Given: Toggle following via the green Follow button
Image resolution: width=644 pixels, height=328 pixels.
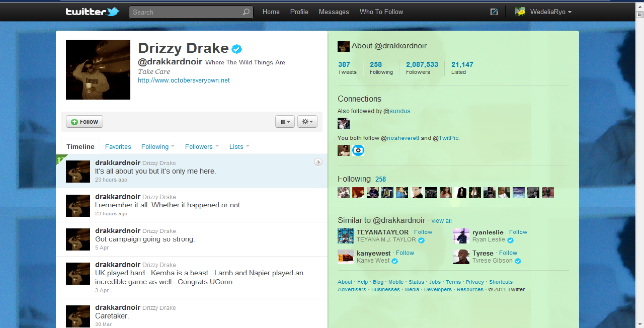Looking at the screenshot, I should coord(84,121).
